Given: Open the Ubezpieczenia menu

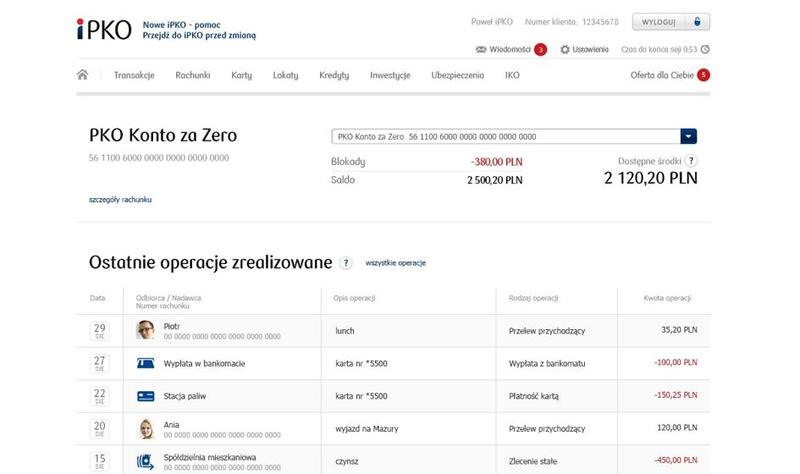Looking at the screenshot, I should click(458, 75).
